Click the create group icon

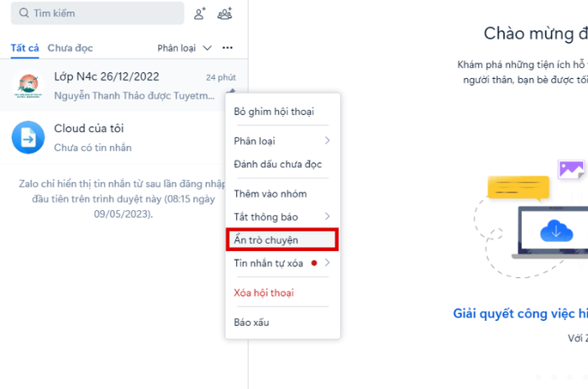[x=224, y=13]
